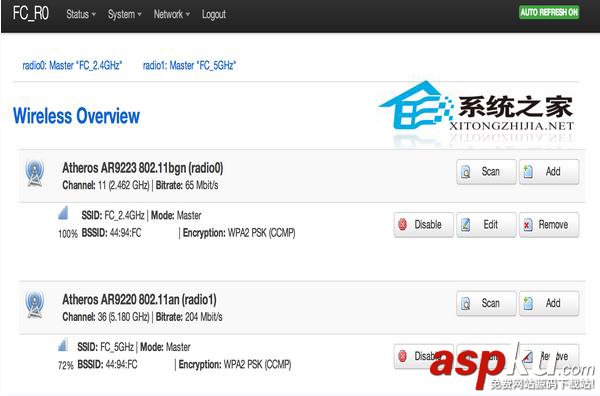Scan for networks on radio1

[486, 303]
